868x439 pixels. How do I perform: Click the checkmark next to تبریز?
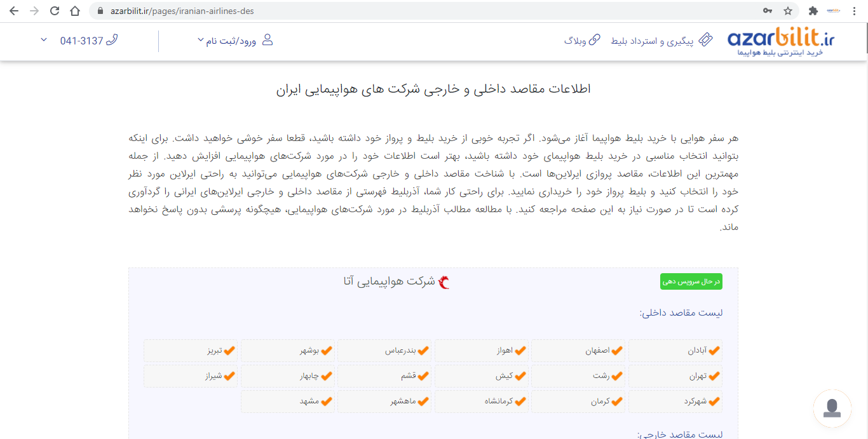[x=229, y=351]
